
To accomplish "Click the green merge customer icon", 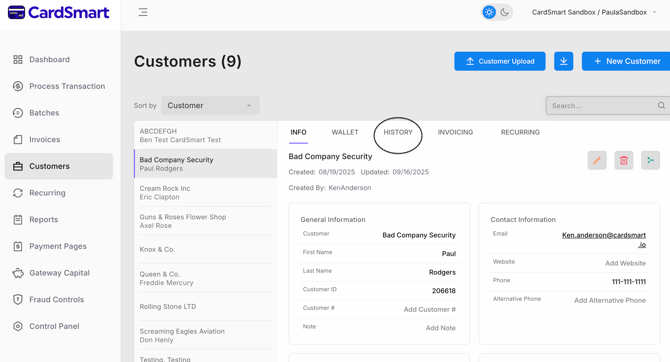I will [650, 160].
